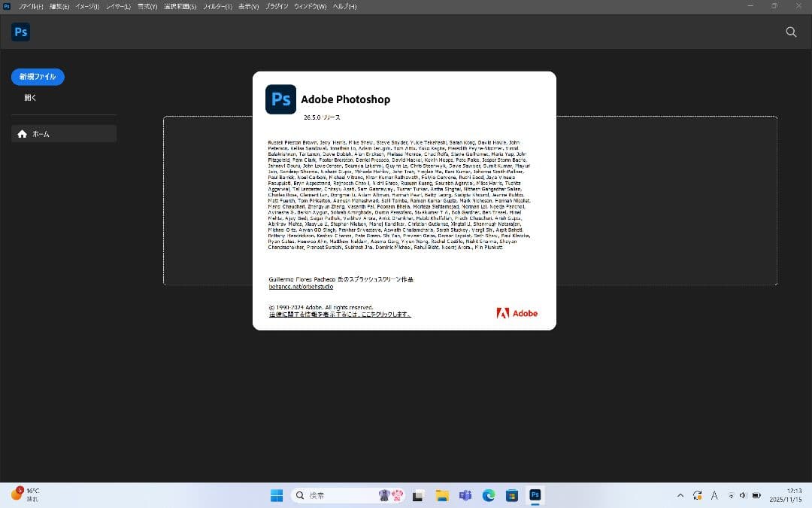Click the red Adobe logo in dialog
Image resolution: width=812 pixels, height=508 pixels.
click(x=517, y=313)
